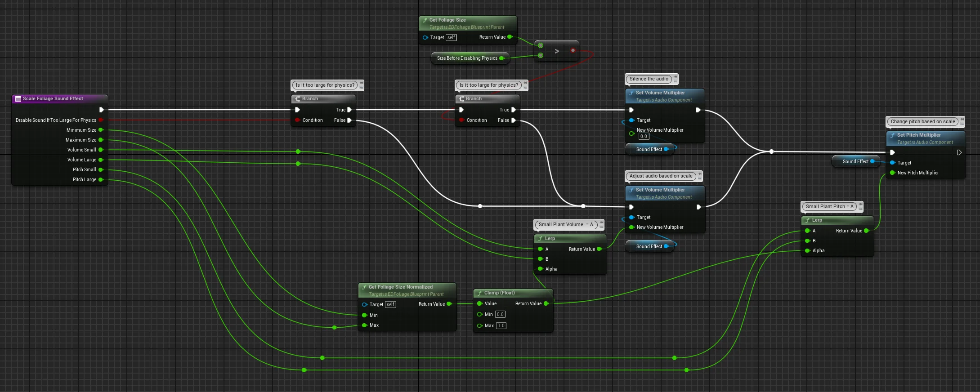This screenshot has width=980, height=392.
Task: Toggle pin on 'Adjust audio based on scale' comment
Action: coord(699,174)
